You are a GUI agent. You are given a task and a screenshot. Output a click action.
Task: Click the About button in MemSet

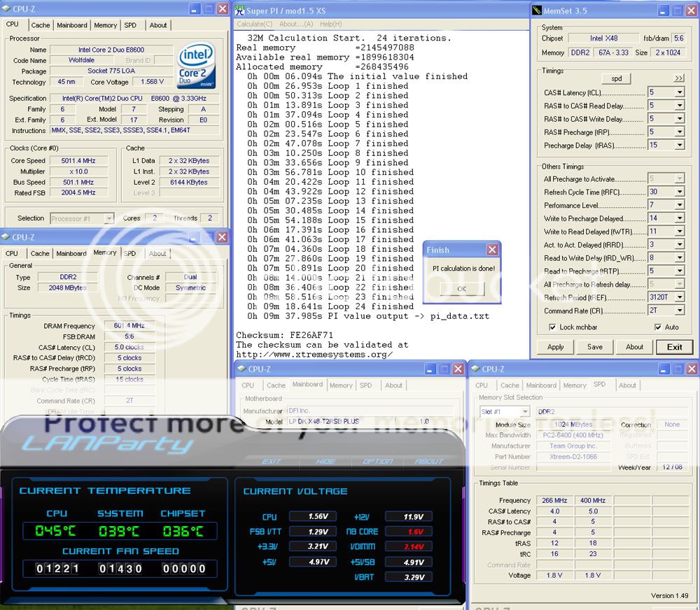pos(634,347)
